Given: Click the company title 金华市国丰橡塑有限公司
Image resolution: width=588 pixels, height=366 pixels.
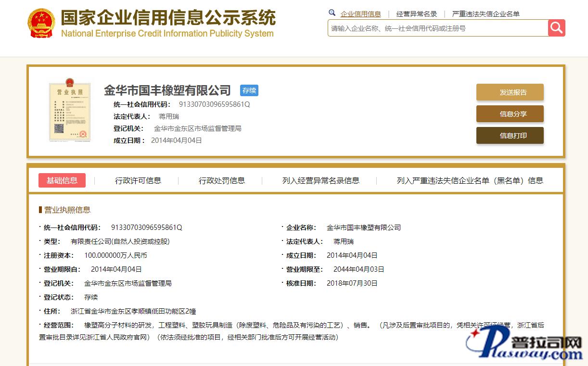Looking at the screenshot, I should pos(167,90).
